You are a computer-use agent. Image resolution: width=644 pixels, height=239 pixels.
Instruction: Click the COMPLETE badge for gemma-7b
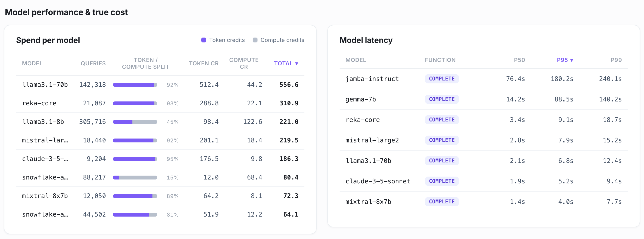tap(442, 99)
